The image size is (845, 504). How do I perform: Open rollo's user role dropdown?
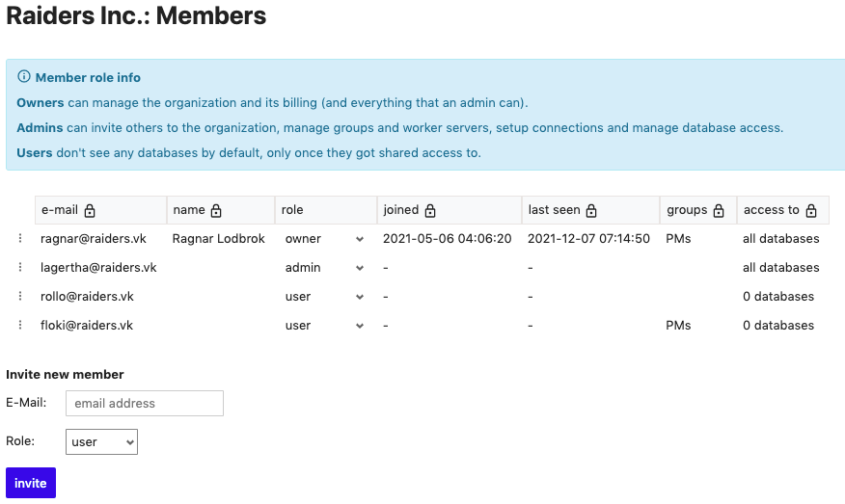tap(325, 297)
